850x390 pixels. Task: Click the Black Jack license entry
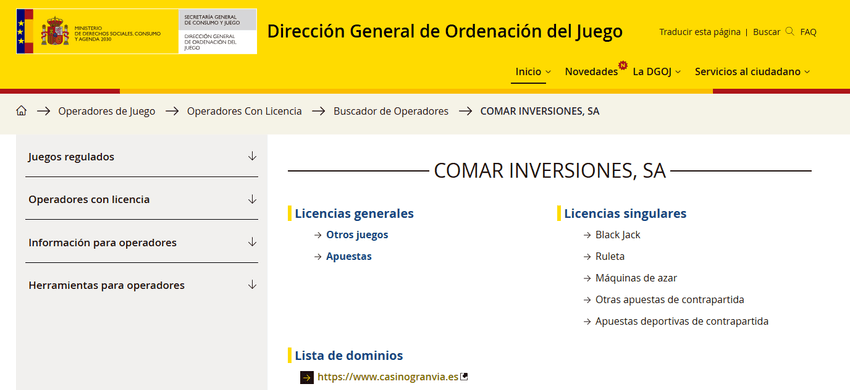[617, 235]
